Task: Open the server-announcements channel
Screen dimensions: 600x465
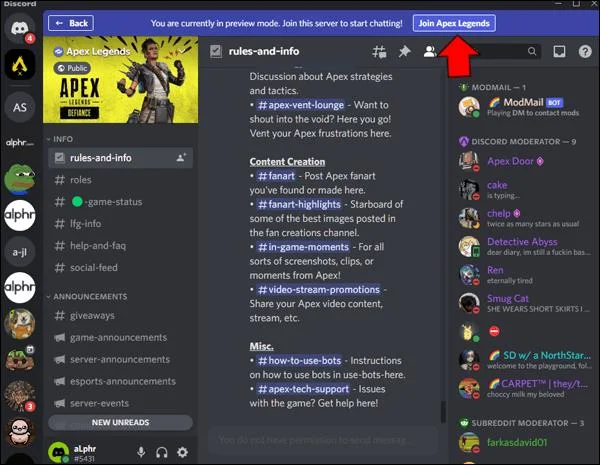Action: point(120,359)
